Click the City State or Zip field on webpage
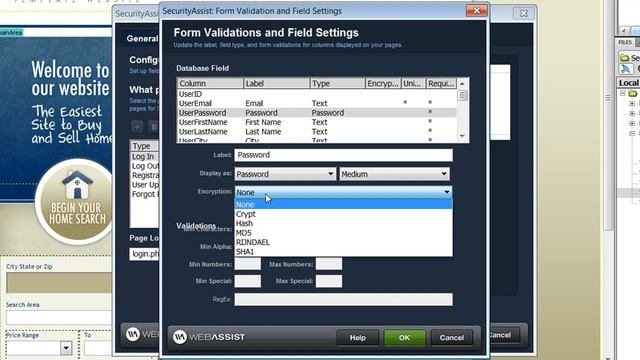This screenshot has height=360, width=640. pos(59,283)
